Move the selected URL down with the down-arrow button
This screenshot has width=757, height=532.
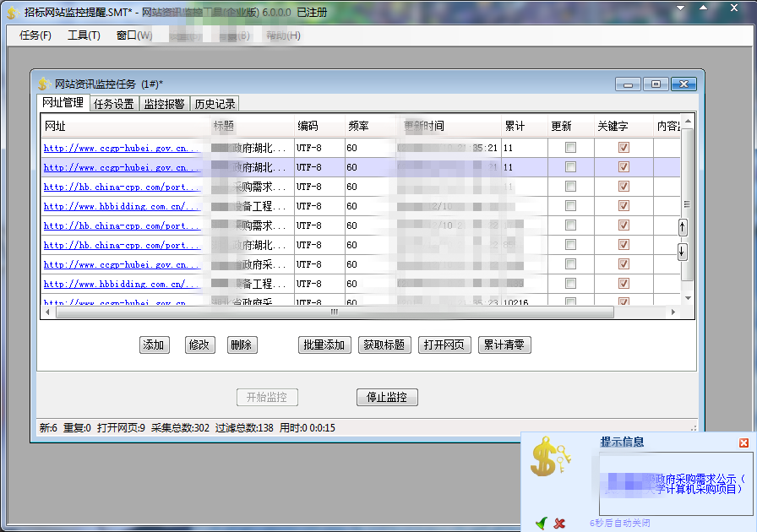pos(682,252)
